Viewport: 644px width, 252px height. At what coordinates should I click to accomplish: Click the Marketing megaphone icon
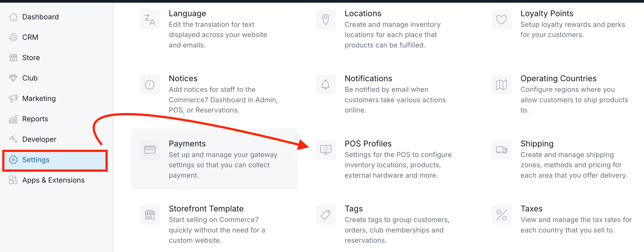[x=12, y=98]
